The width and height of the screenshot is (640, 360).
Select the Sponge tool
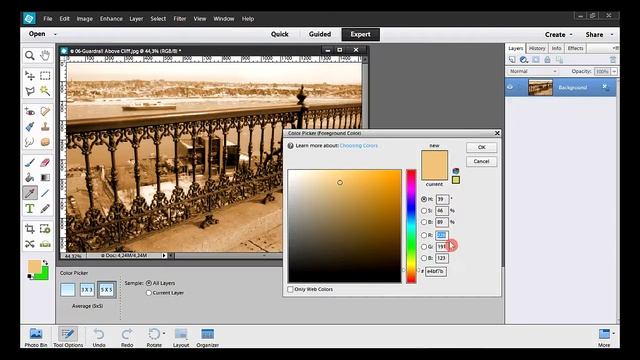tap(45, 142)
